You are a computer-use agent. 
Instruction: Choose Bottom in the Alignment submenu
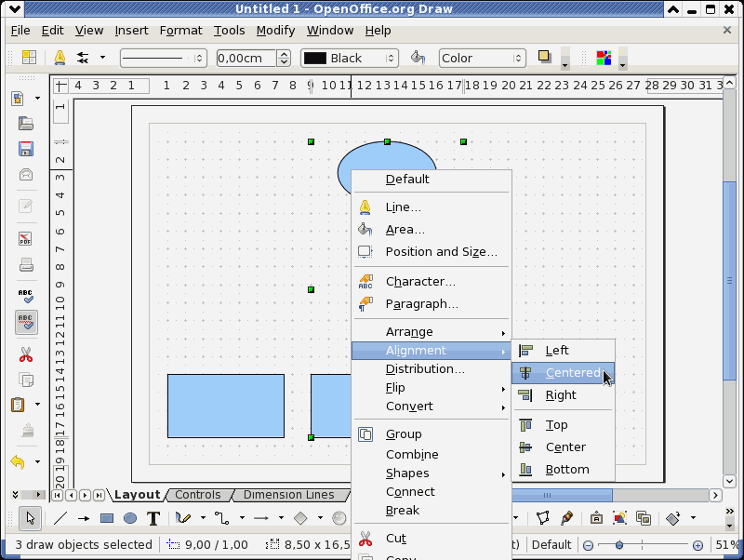click(564, 470)
